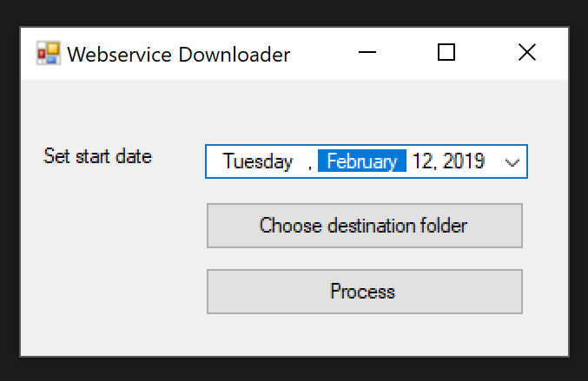Click the comma after Tuesday in date field
588x381 pixels.
309,162
